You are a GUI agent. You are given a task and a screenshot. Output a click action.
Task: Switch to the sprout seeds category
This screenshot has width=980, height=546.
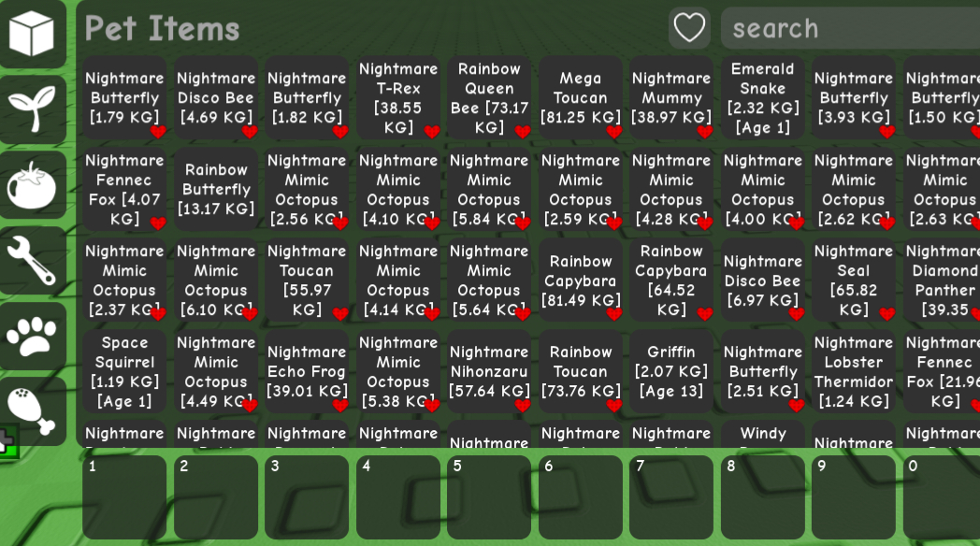[x=33, y=108]
